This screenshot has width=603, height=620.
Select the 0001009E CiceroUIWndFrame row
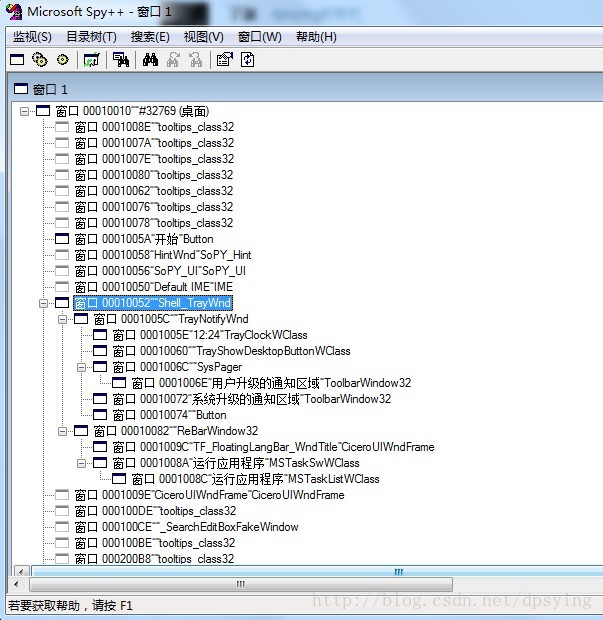(x=210, y=495)
